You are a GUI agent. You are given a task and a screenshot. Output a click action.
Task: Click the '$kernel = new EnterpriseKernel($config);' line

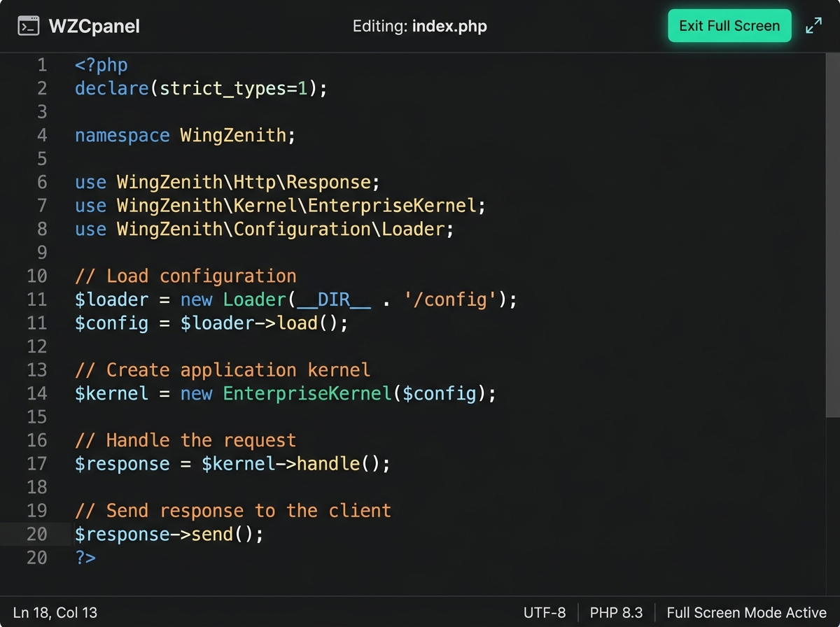(286, 393)
